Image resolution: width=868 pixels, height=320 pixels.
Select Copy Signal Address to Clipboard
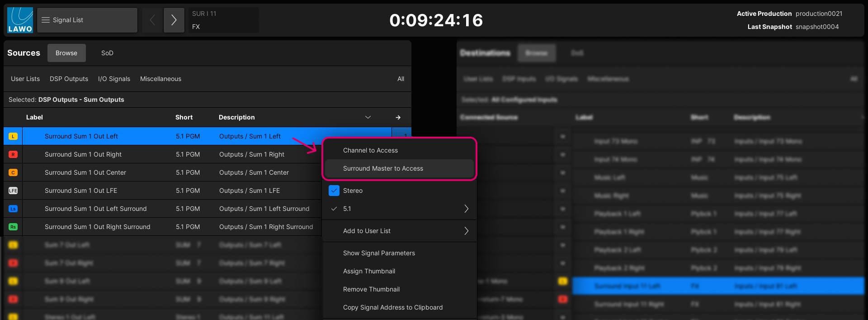[392, 307]
